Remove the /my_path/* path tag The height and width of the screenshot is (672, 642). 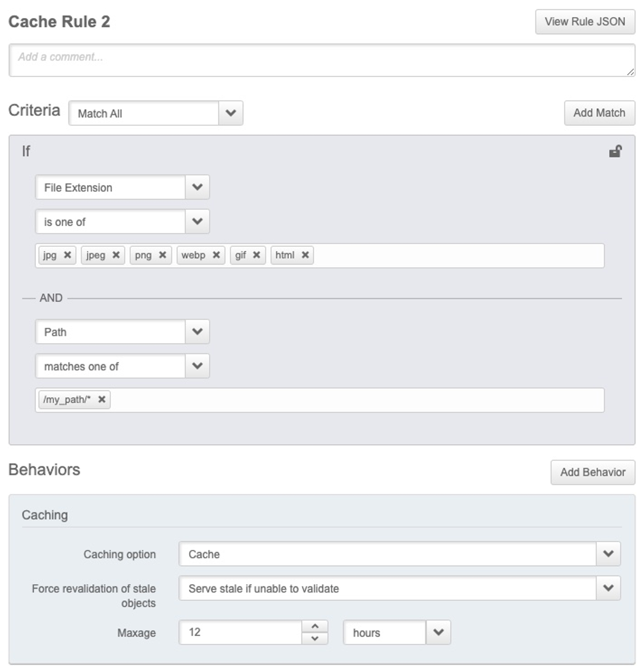(102, 400)
